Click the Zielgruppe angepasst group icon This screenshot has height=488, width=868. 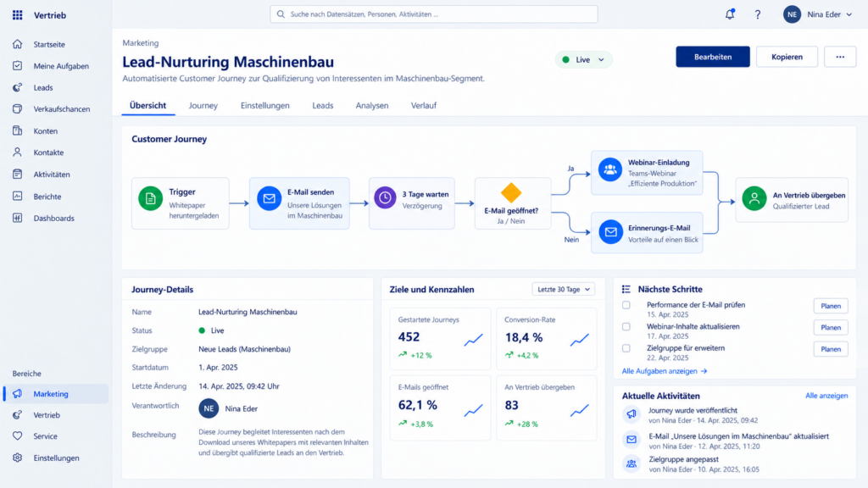[x=631, y=463]
